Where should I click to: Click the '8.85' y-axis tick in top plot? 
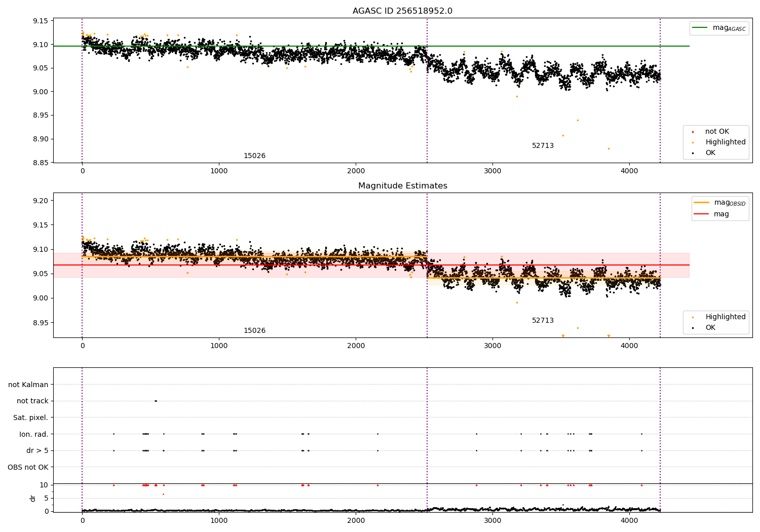click(x=41, y=163)
